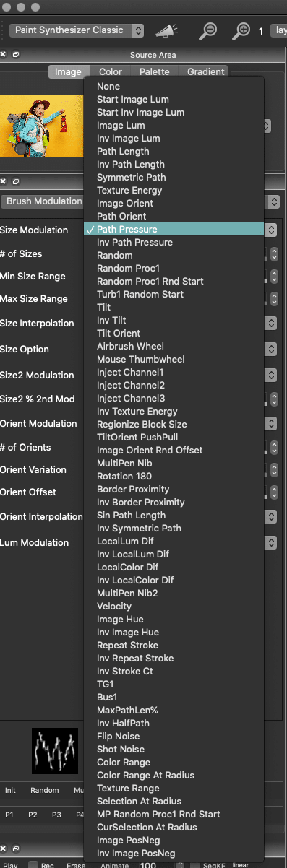Toggle the SegKF checkbox
287x868 pixels.
[x=195, y=865]
